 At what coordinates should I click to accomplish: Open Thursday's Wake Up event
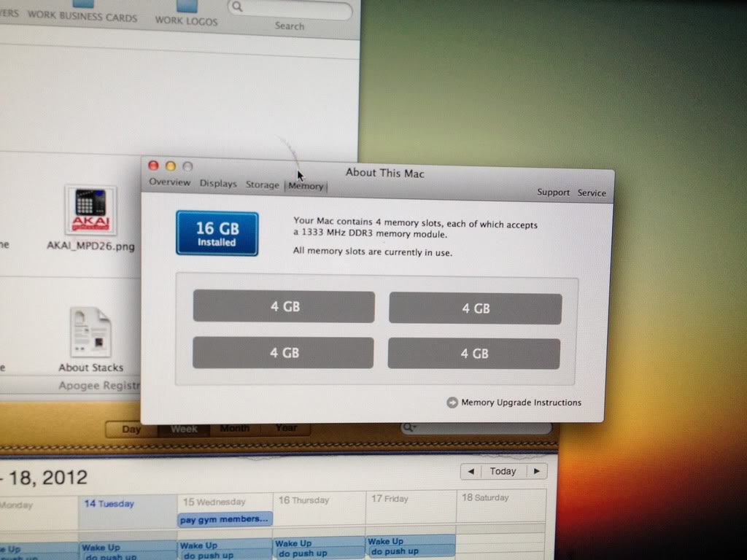(320, 543)
